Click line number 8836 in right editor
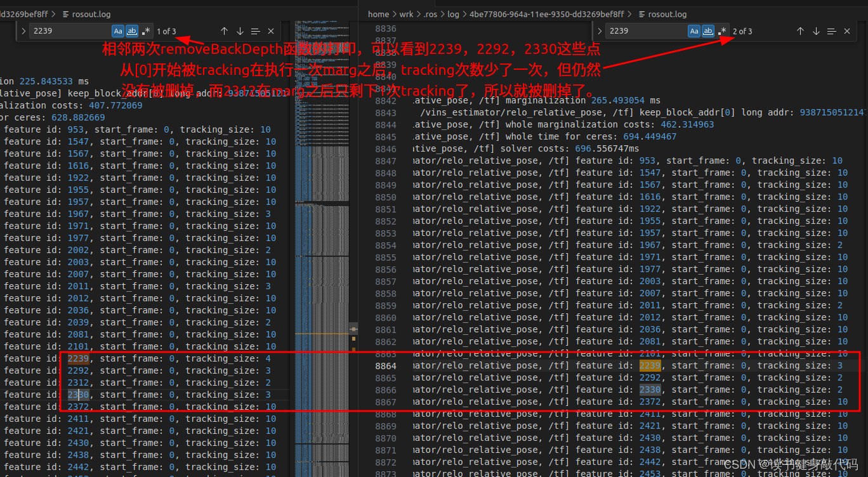Viewport: 868px width, 477px height. tap(385, 29)
